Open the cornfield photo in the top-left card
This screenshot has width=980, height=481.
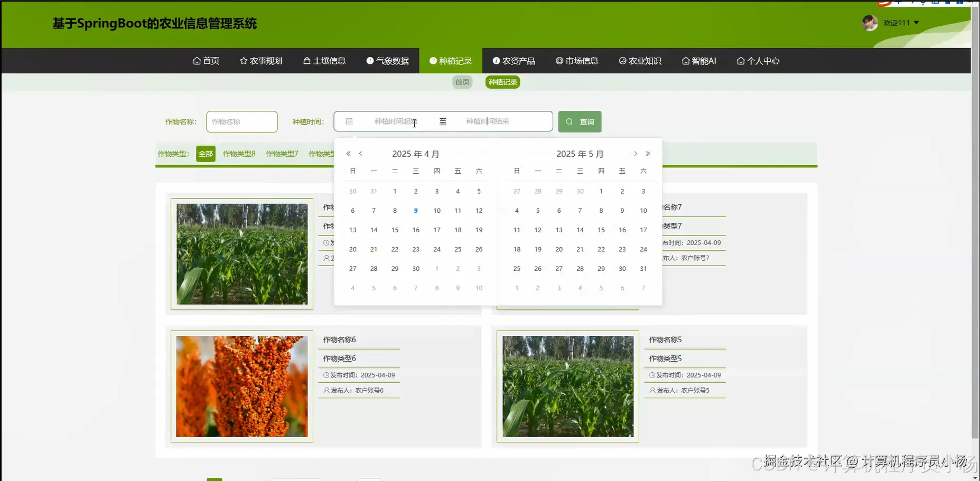click(x=242, y=254)
